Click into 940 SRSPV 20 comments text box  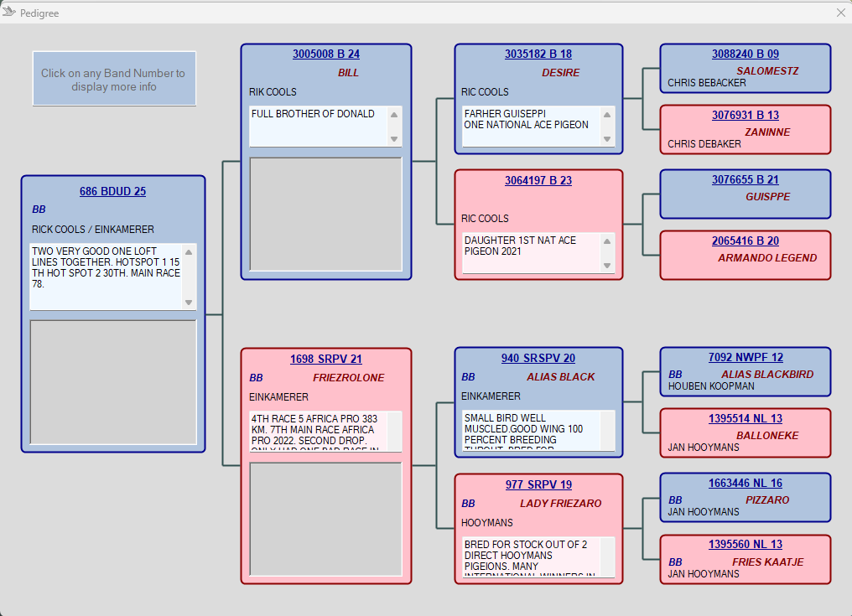pyautogui.click(x=530, y=431)
